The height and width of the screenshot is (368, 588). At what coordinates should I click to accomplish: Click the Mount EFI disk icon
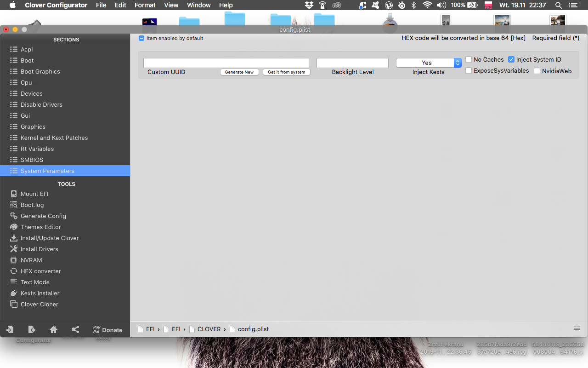coord(14,194)
